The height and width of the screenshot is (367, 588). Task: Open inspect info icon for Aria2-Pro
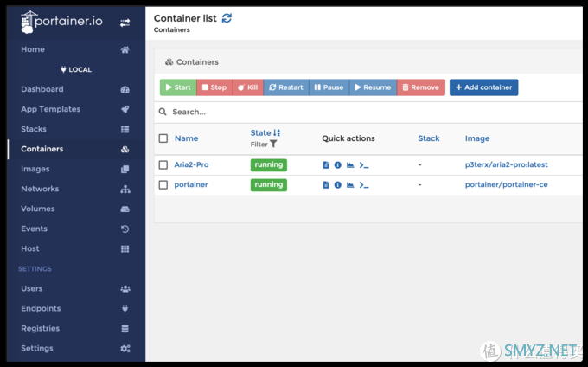pyautogui.click(x=337, y=165)
